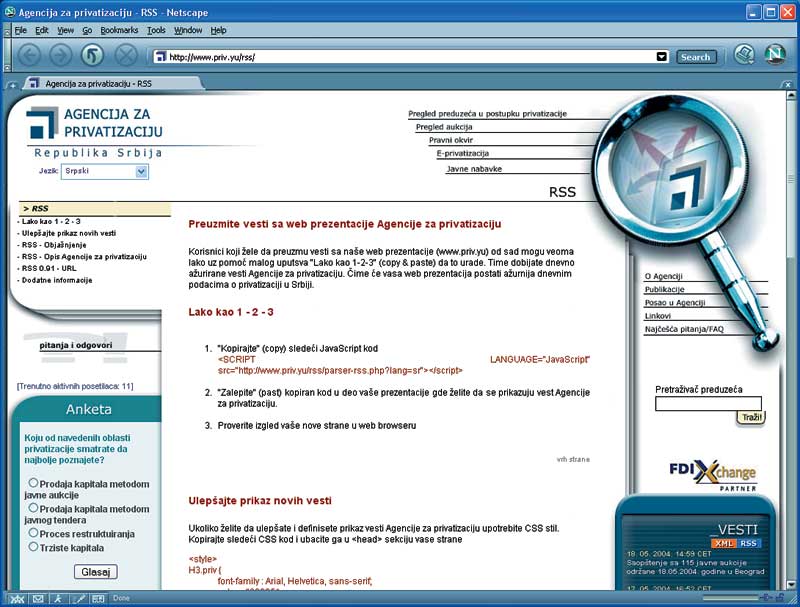Image resolution: width=800 pixels, height=607 pixels.
Task: Open Composer from the status bar pen icon
Action: [78, 599]
